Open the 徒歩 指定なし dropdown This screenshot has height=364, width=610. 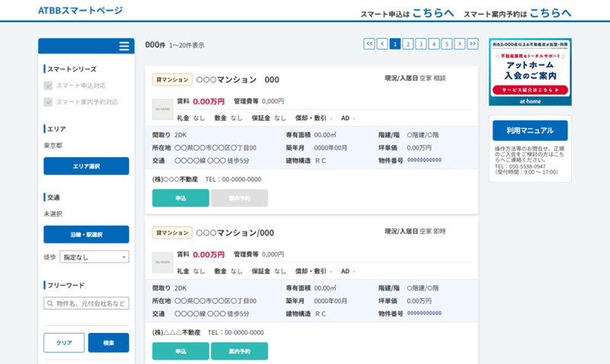[94, 257]
